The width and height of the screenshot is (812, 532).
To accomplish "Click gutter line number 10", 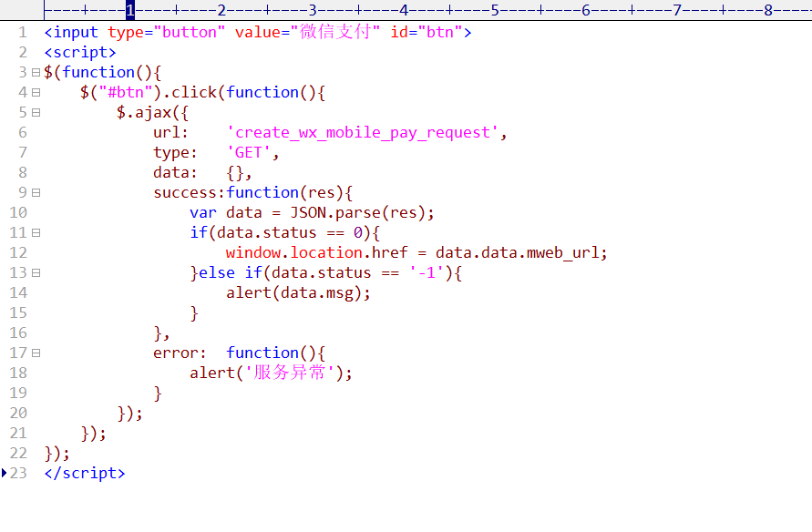I will [18, 212].
